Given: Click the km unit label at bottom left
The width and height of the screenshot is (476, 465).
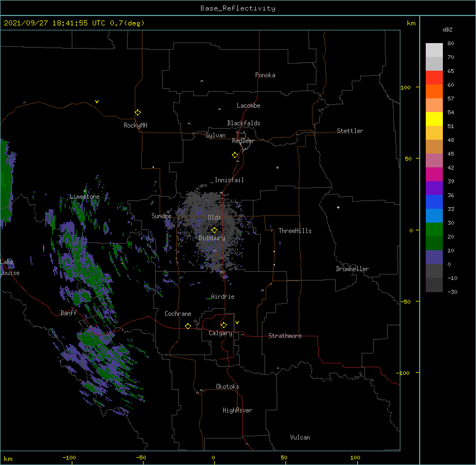Looking at the screenshot, I should (8, 458).
